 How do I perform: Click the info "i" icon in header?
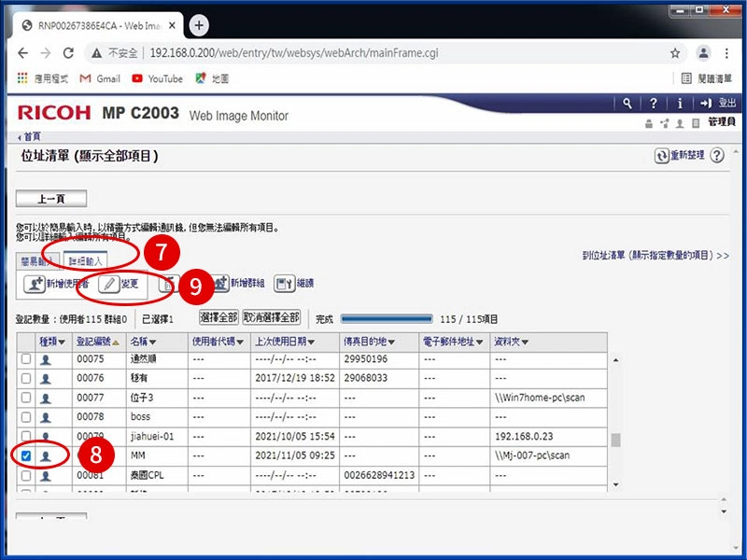pyautogui.click(x=680, y=104)
